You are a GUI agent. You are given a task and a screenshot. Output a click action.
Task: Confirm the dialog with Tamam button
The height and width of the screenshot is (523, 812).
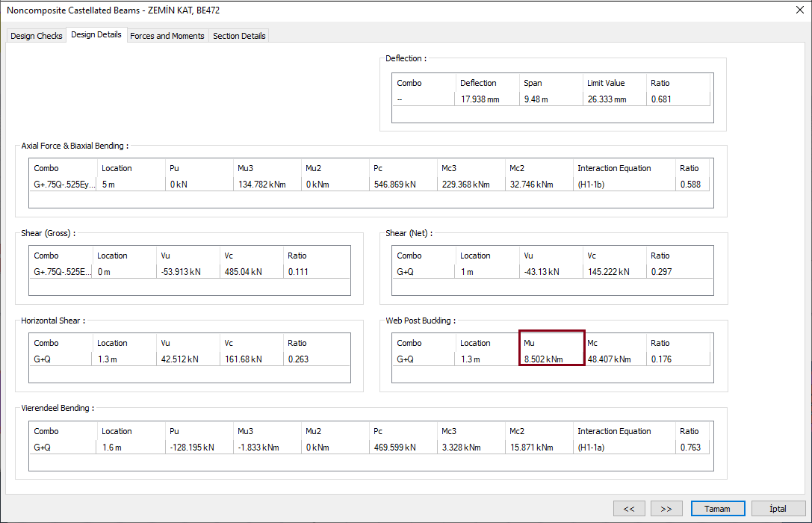tap(717, 508)
